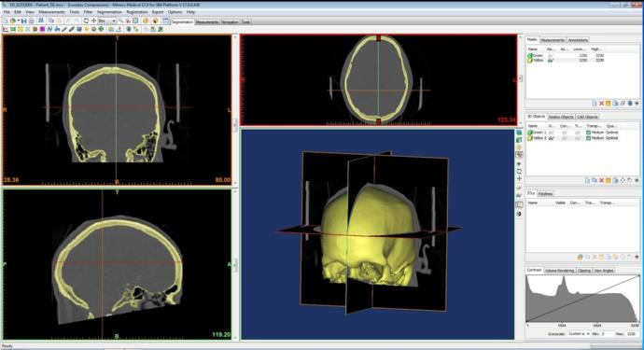Click the Green mask color swatch

[x=530, y=55]
